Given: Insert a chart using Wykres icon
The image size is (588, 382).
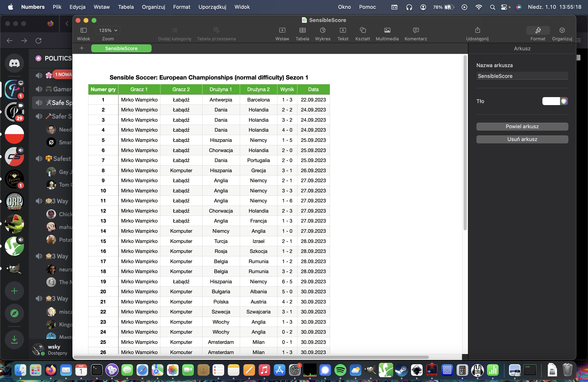Looking at the screenshot, I should [x=322, y=30].
